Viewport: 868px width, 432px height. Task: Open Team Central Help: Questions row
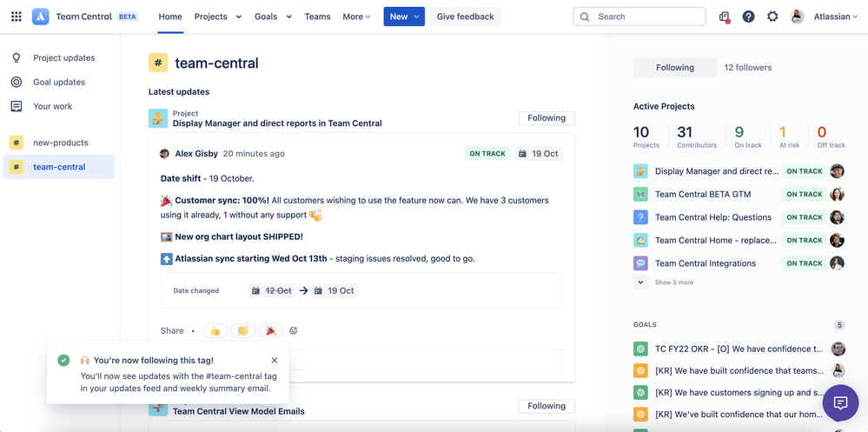(x=713, y=217)
